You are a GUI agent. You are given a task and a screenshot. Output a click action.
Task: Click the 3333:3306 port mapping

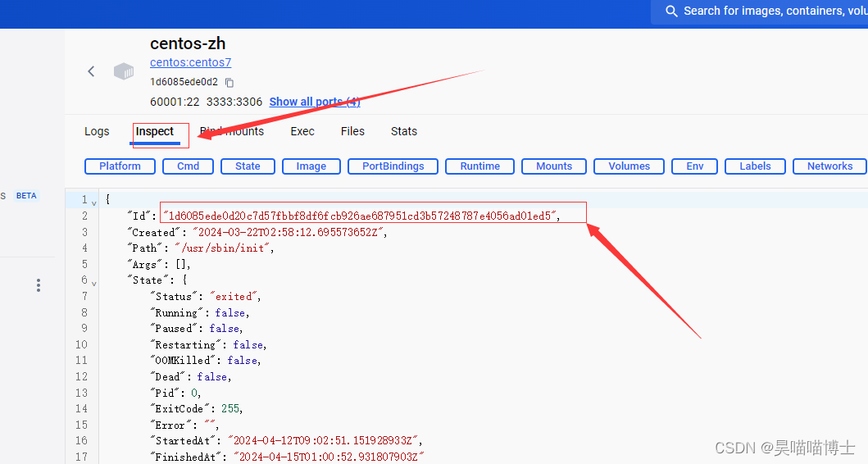point(234,102)
